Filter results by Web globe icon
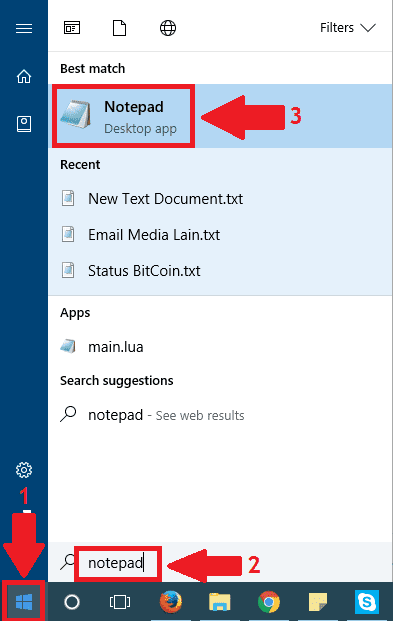This screenshot has width=393, height=621. pyautogui.click(x=168, y=28)
